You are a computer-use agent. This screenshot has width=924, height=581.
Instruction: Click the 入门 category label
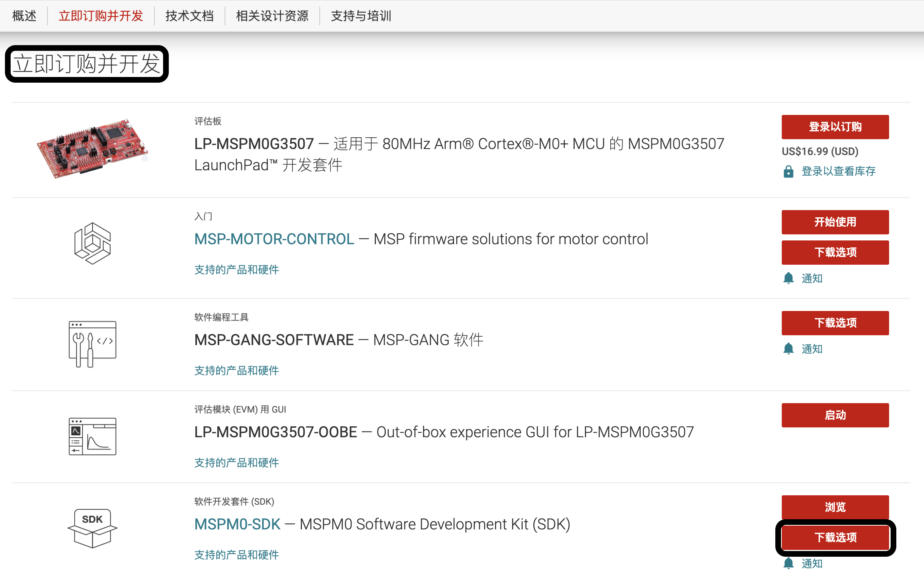[x=203, y=217]
